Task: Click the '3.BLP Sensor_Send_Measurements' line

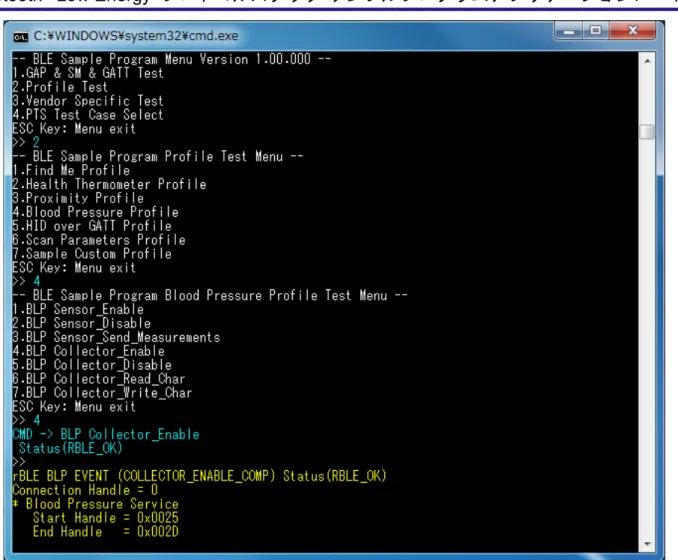Action: point(116,337)
